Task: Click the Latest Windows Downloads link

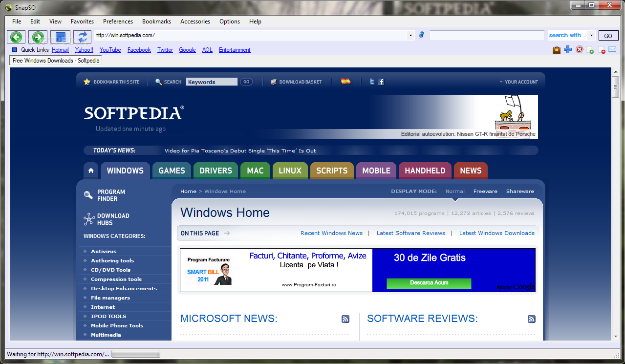Action: tap(496, 233)
